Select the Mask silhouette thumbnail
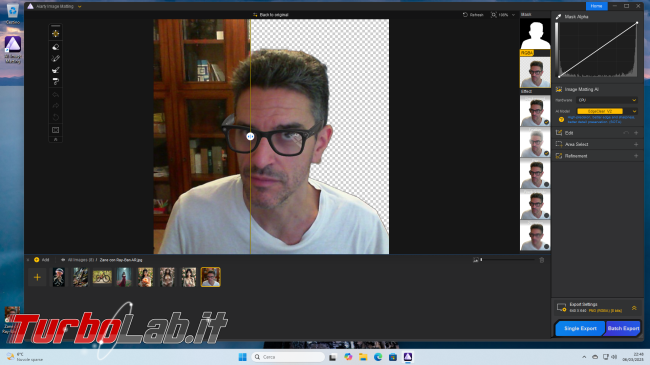 pyautogui.click(x=535, y=34)
